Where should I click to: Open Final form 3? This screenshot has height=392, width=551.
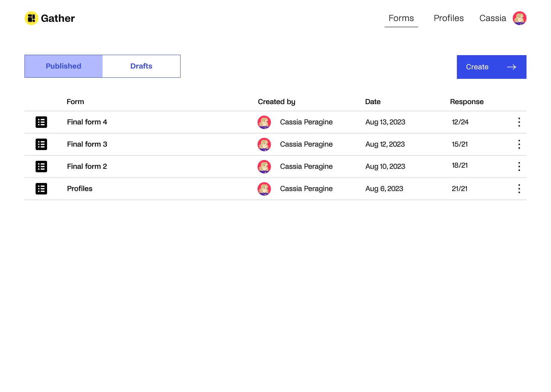[87, 144]
